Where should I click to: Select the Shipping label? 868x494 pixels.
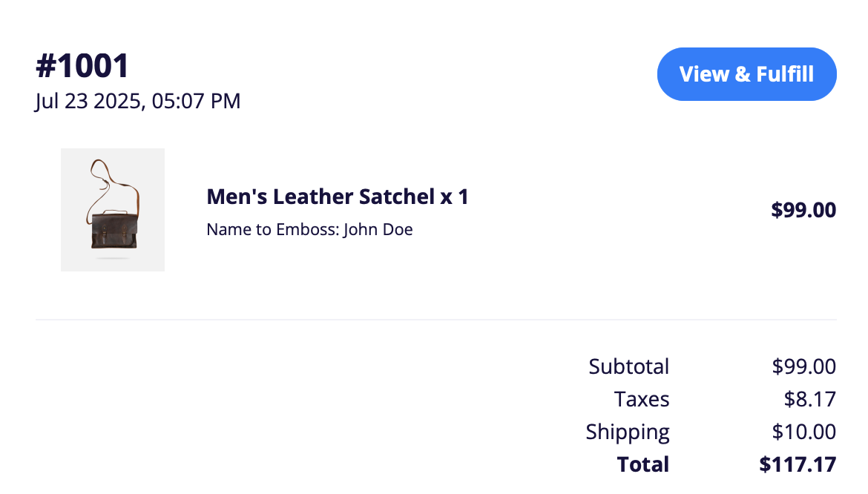tap(628, 432)
